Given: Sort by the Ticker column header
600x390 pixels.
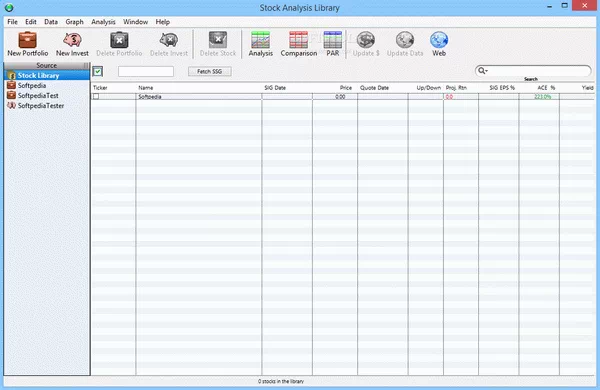Looking at the screenshot, I should 100,88.
